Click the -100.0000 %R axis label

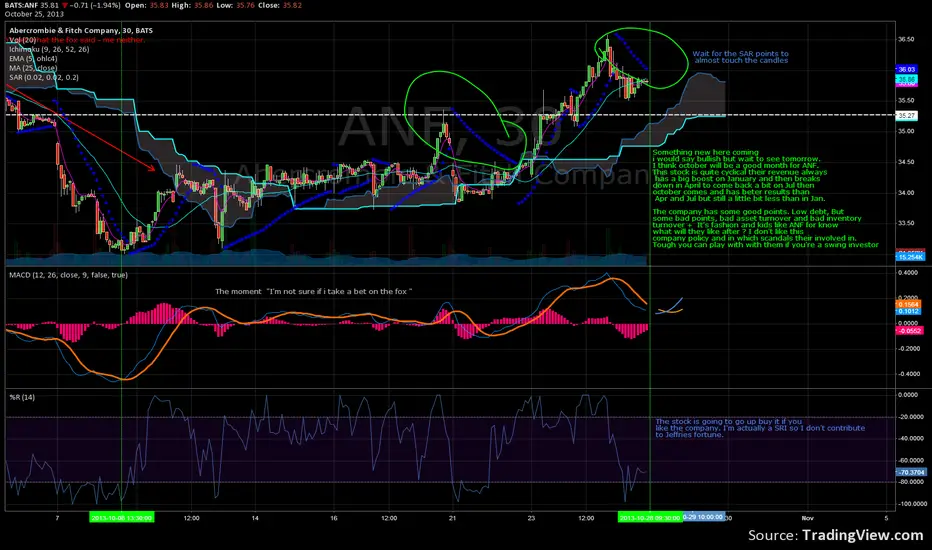pyautogui.click(x=911, y=504)
